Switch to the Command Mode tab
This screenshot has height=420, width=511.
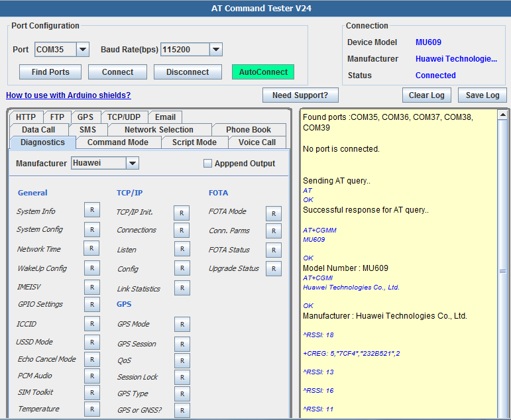(118, 142)
